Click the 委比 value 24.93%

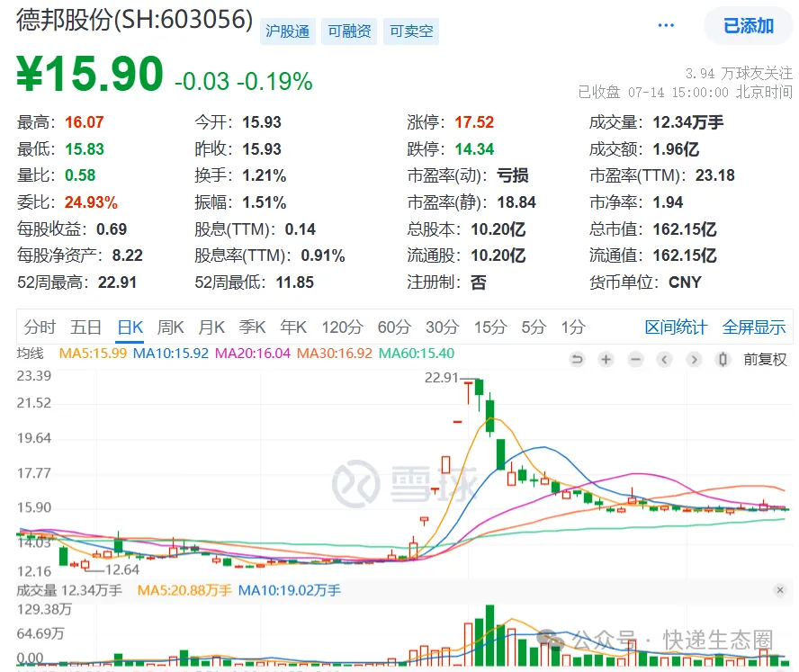click(91, 202)
